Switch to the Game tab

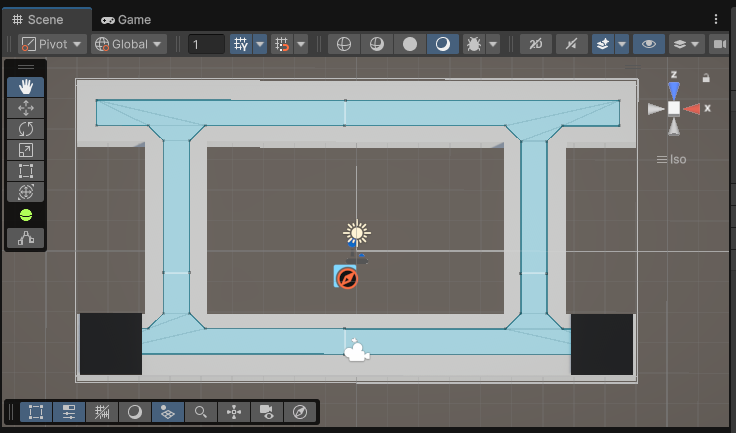click(x=127, y=19)
